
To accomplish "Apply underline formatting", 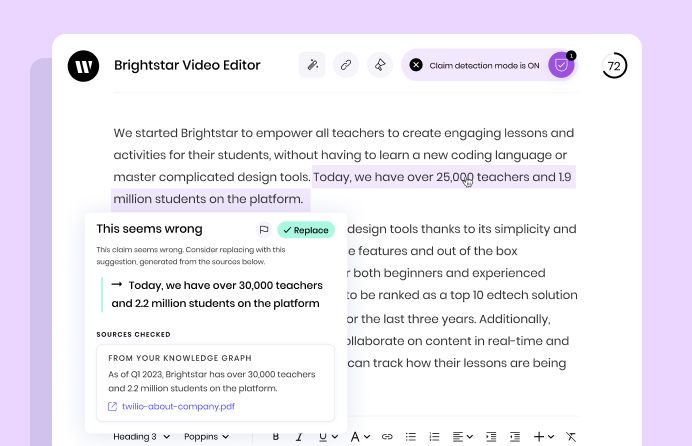I will [x=323, y=437].
